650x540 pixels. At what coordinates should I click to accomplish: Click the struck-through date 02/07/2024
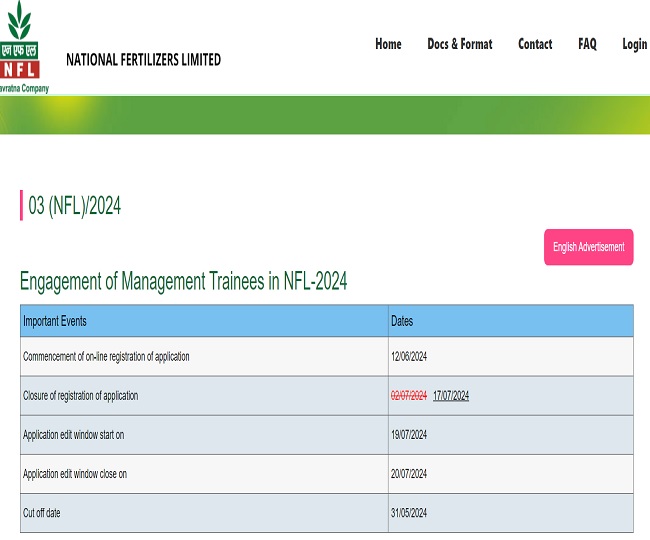click(x=408, y=396)
